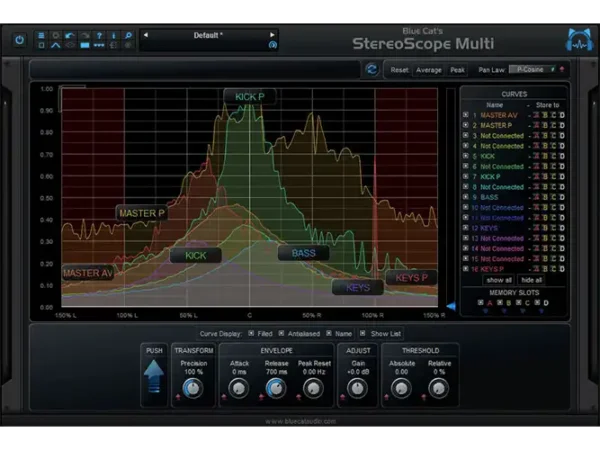Click the Peak button
600x450 pixels.
457,70
